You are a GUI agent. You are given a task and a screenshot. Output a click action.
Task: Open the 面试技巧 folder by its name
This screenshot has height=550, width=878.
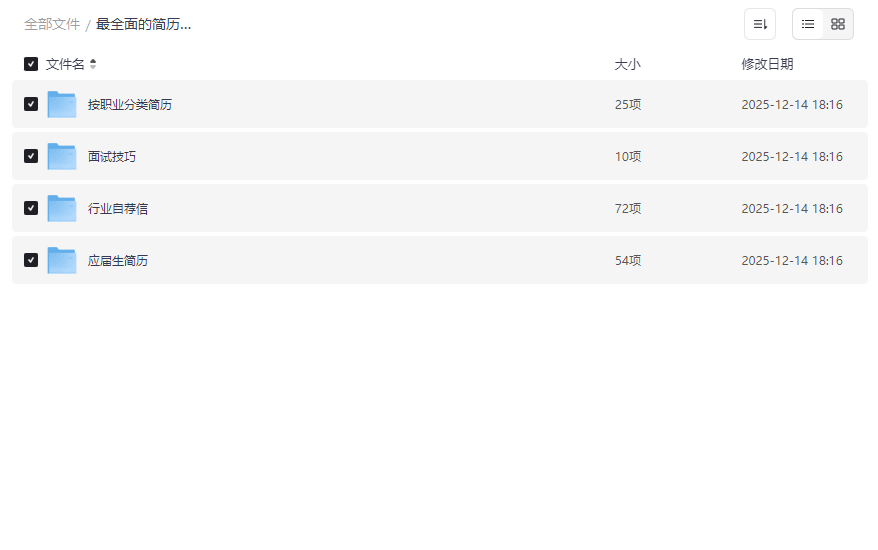(x=112, y=156)
